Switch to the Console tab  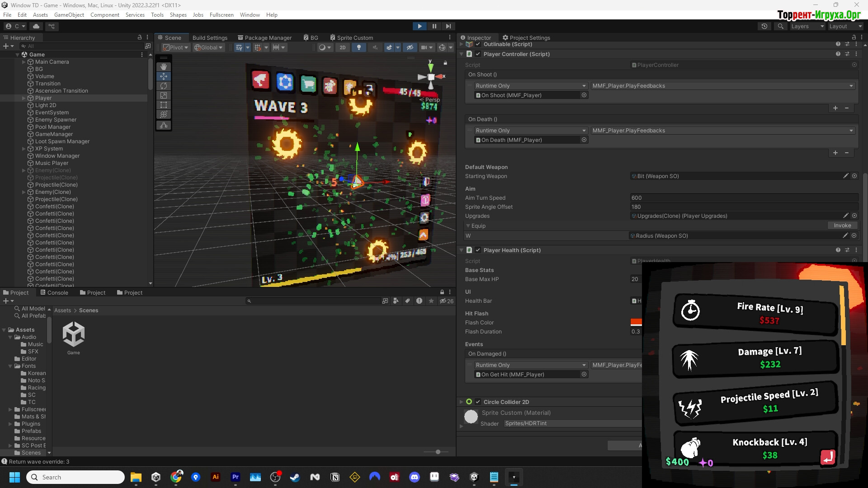[x=54, y=293]
